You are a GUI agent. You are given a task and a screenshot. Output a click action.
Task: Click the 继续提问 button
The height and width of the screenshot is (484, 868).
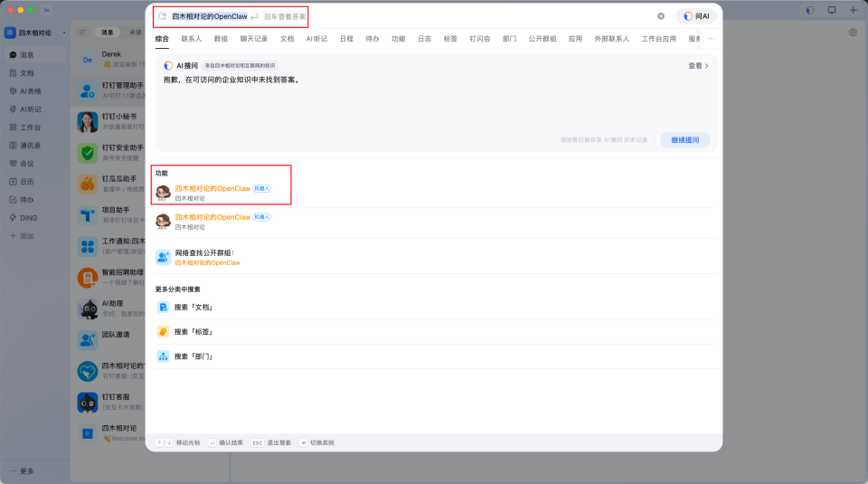click(x=685, y=140)
